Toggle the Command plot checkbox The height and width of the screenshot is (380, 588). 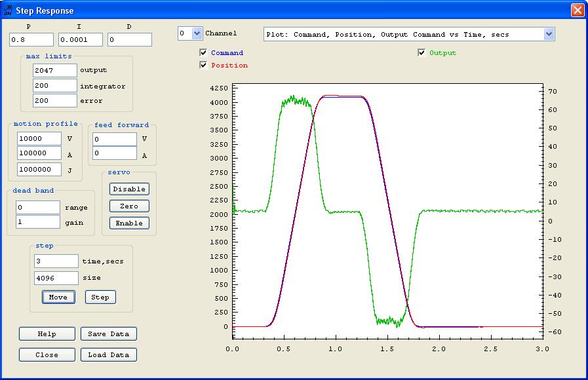[x=204, y=53]
